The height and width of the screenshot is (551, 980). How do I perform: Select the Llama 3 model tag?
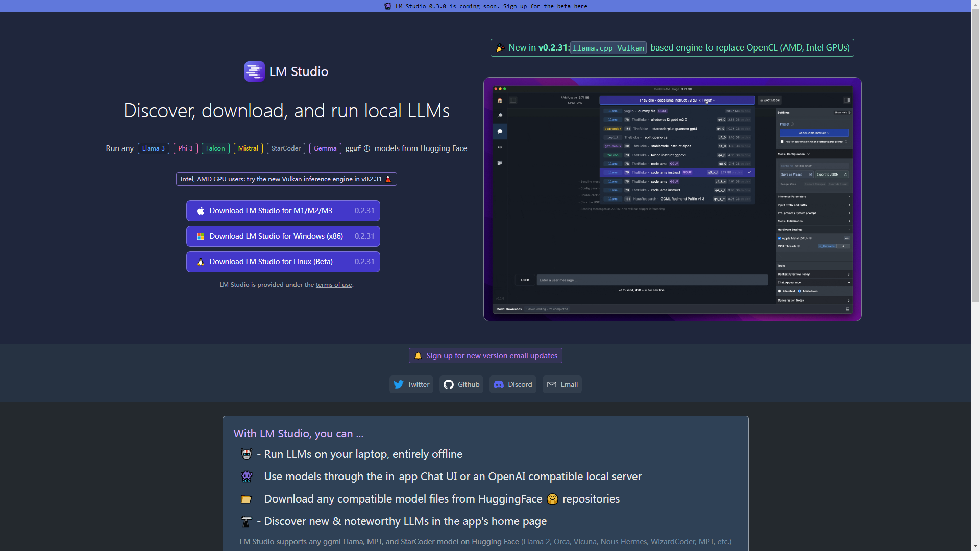tap(153, 148)
